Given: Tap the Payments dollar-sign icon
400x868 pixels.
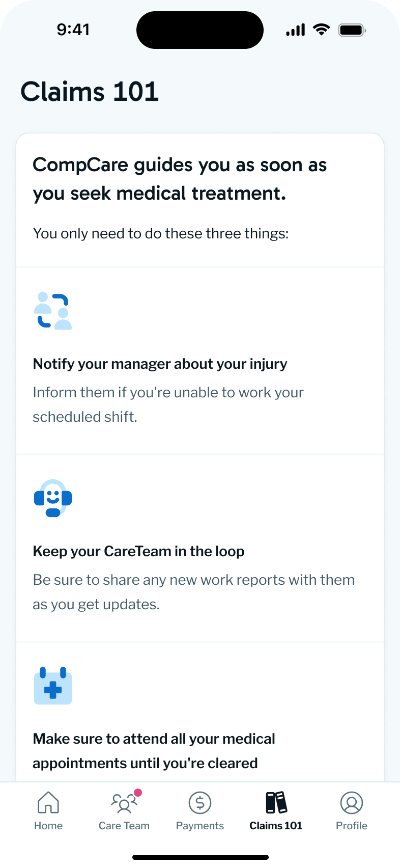Looking at the screenshot, I should [200, 803].
